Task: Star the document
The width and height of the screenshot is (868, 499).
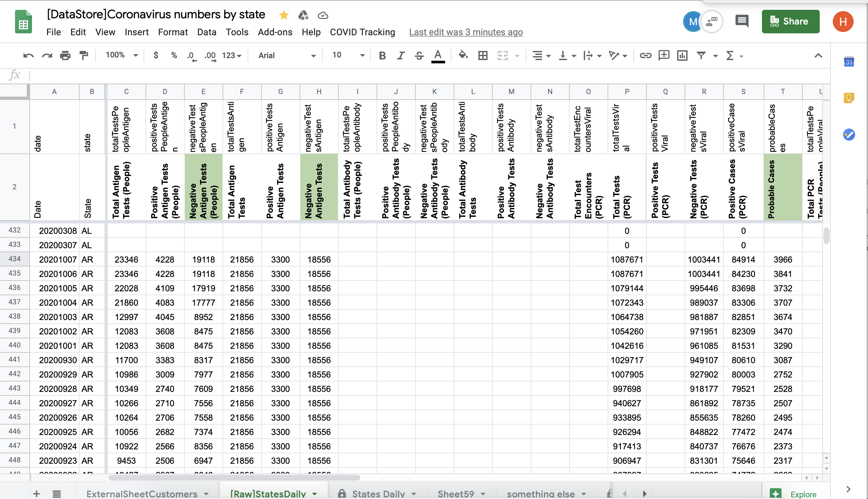Action: pos(284,15)
